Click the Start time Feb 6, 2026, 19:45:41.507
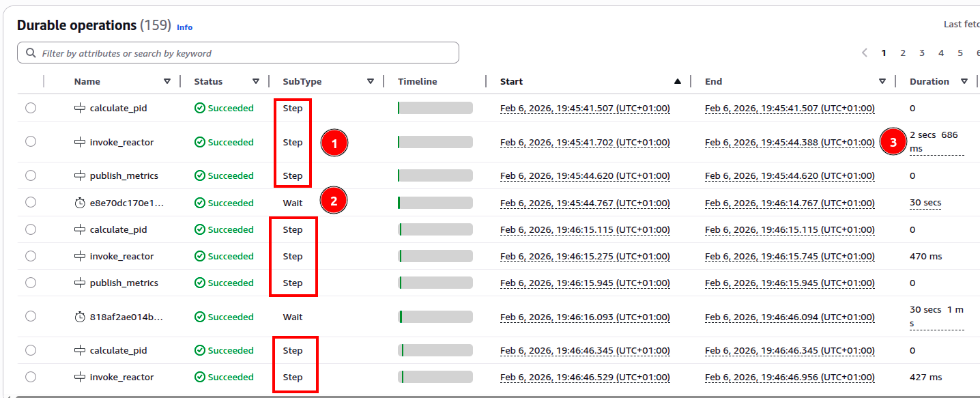The image size is (980, 398). click(x=585, y=108)
